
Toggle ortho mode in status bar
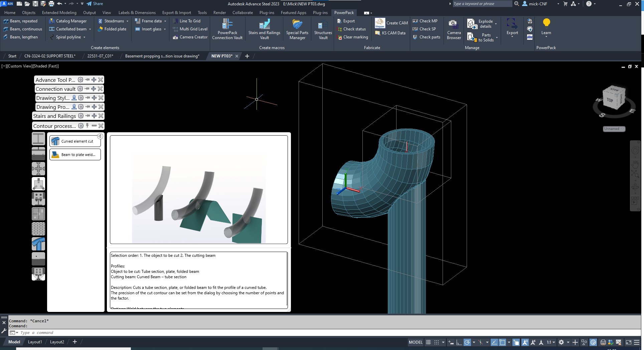[459, 342]
